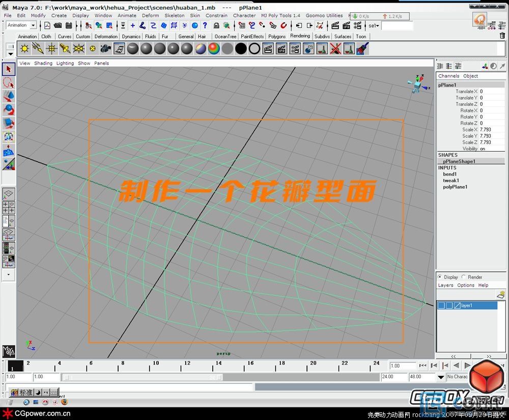Click the current frame marker on time slider

click(15, 366)
